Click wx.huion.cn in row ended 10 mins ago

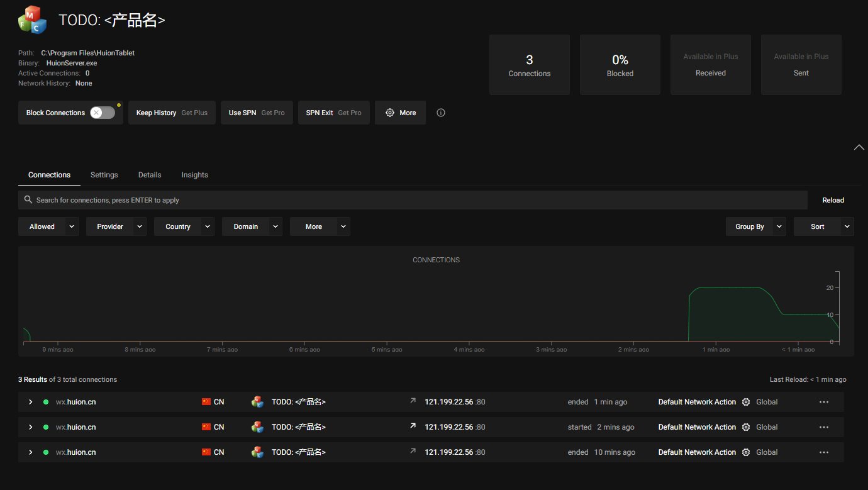click(75, 452)
